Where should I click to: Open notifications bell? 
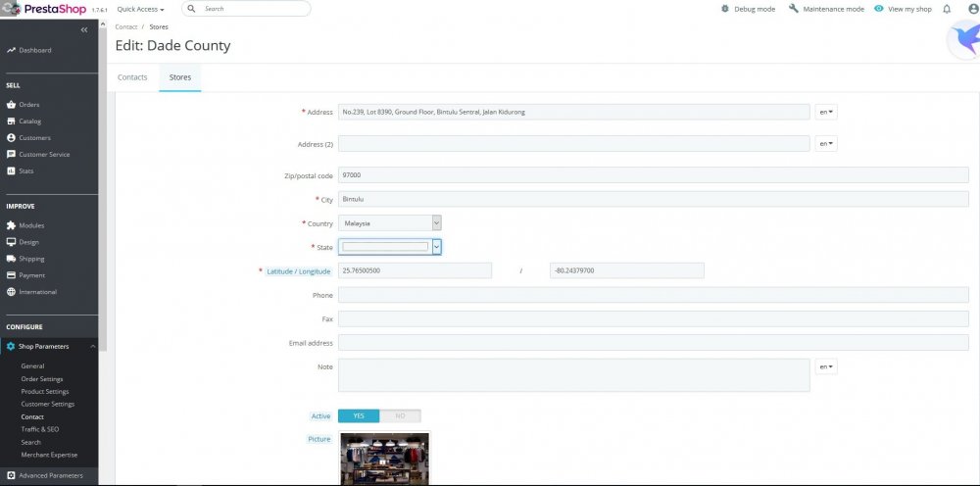tap(947, 9)
